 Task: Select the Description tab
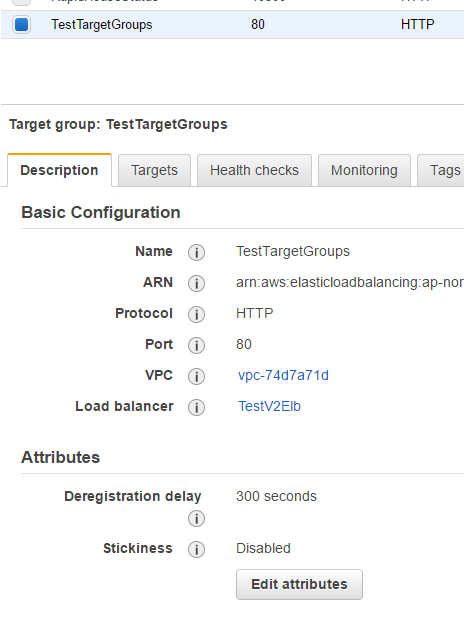60,170
